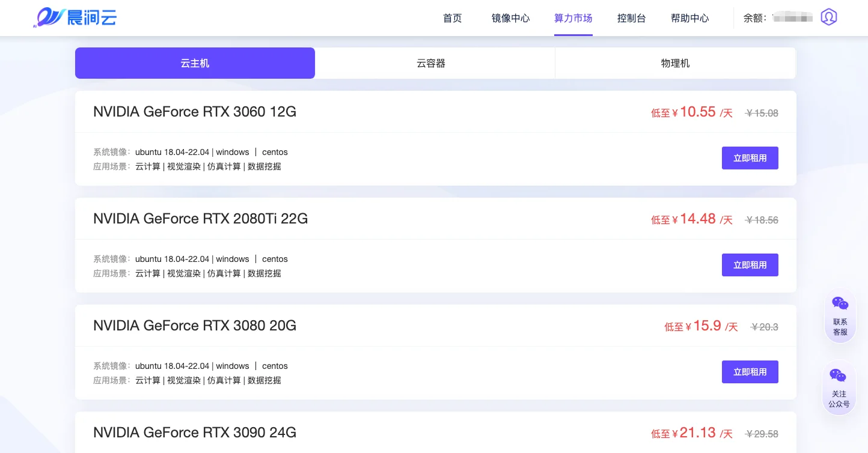The image size is (868, 453).
Task: Click the 余额 balance label
Action: 755,18
